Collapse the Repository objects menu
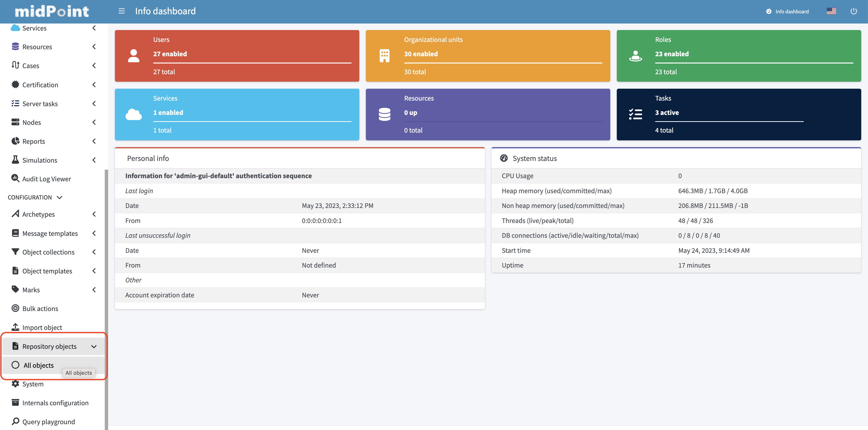The width and height of the screenshot is (868, 430). click(94, 346)
